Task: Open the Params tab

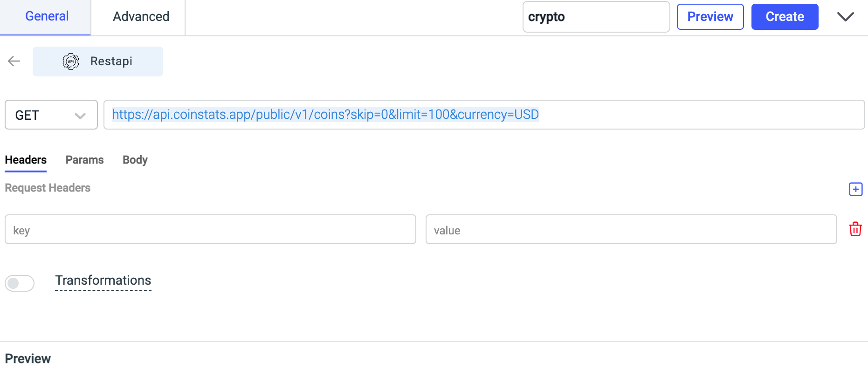Action: [84, 160]
